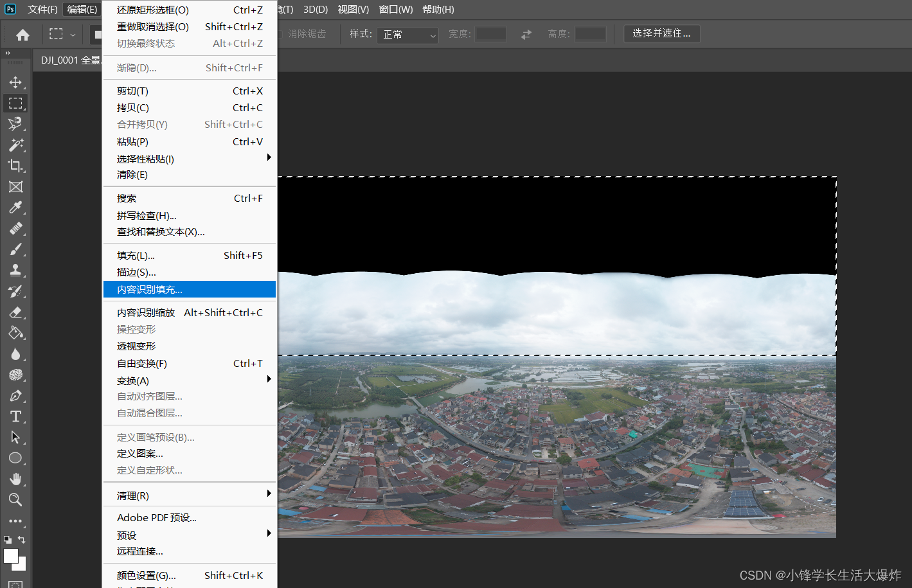Screen dimensions: 912x588
Task: Click the background color swatch
Action: pos(21,566)
